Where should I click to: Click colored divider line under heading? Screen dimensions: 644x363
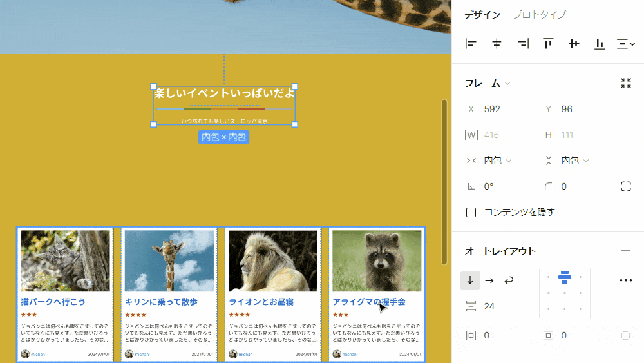(x=224, y=109)
